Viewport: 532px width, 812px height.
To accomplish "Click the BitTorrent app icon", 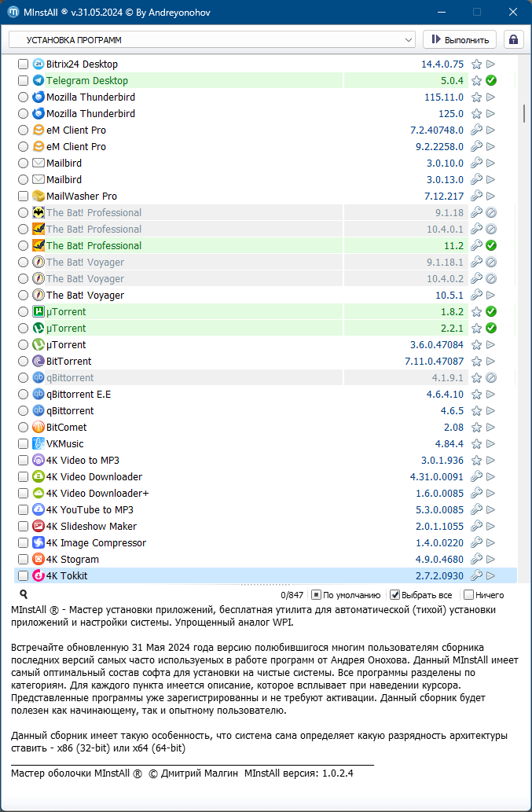I will coord(39,361).
